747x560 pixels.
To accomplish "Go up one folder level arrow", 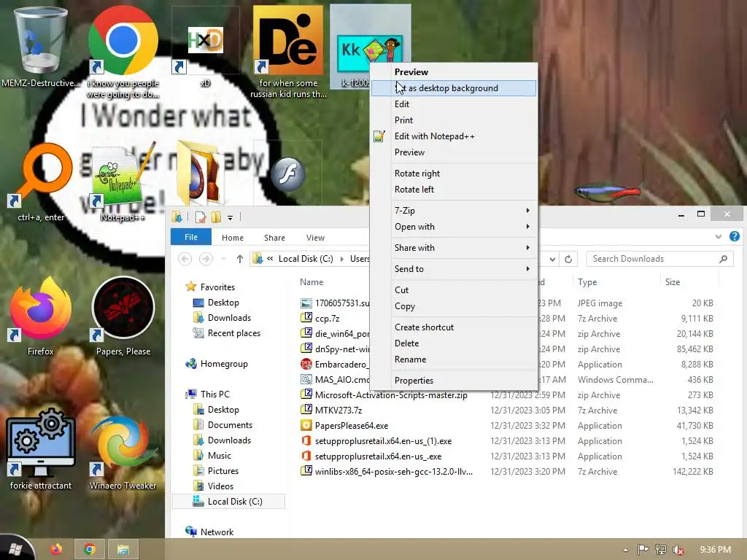I will tap(239, 259).
